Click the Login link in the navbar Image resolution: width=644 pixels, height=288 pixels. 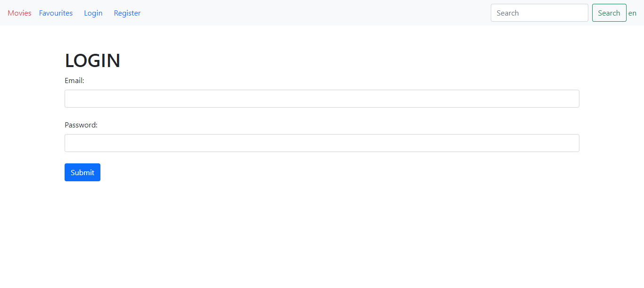click(93, 13)
